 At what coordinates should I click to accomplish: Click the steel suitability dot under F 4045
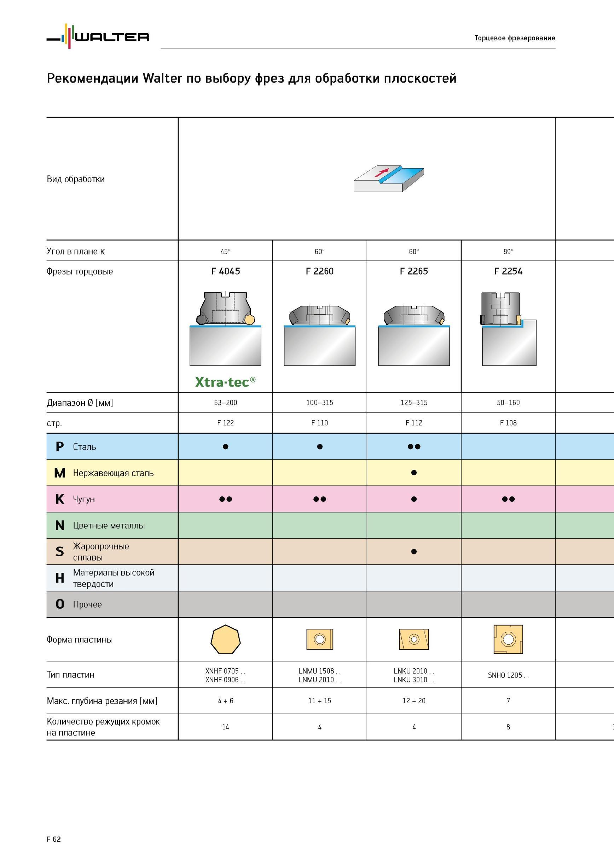click(225, 446)
